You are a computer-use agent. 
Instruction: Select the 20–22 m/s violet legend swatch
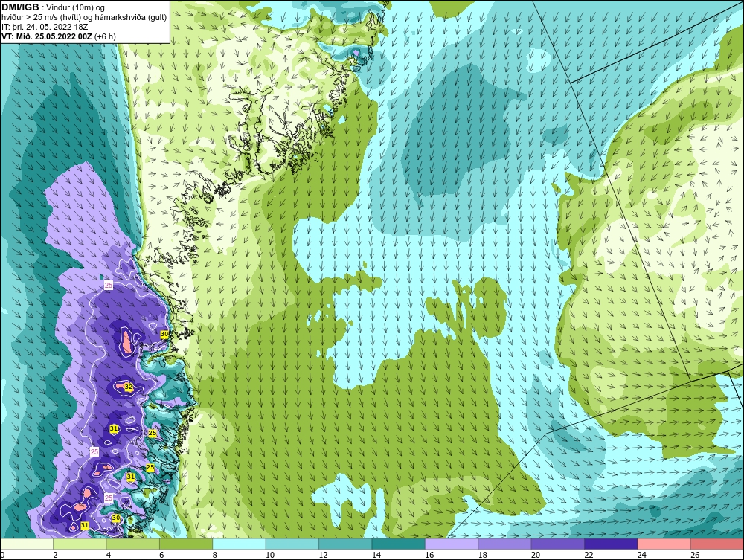(558, 544)
